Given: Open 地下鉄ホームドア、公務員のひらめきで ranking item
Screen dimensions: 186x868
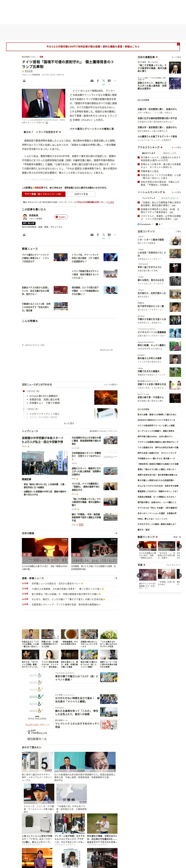Looking at the screenshot, I should [160, 159].
